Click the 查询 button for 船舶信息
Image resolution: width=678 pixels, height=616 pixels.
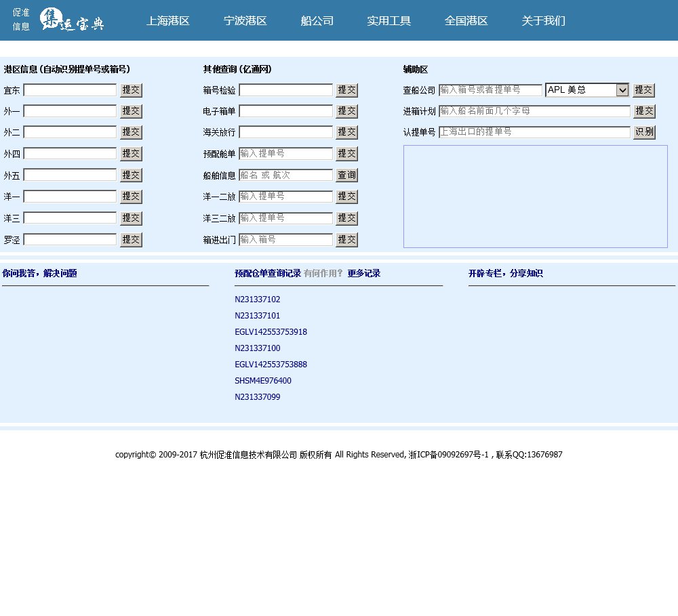click(x=346, y=175)
